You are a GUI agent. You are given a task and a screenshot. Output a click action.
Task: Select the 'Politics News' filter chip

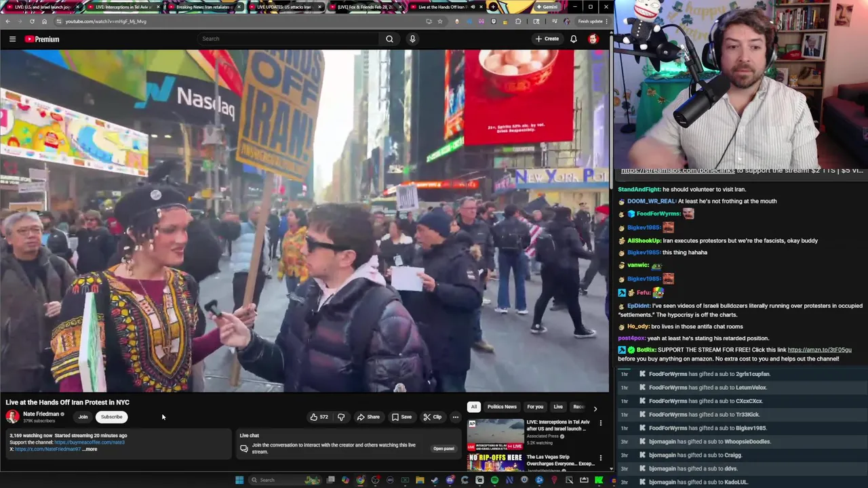point(502,407)
